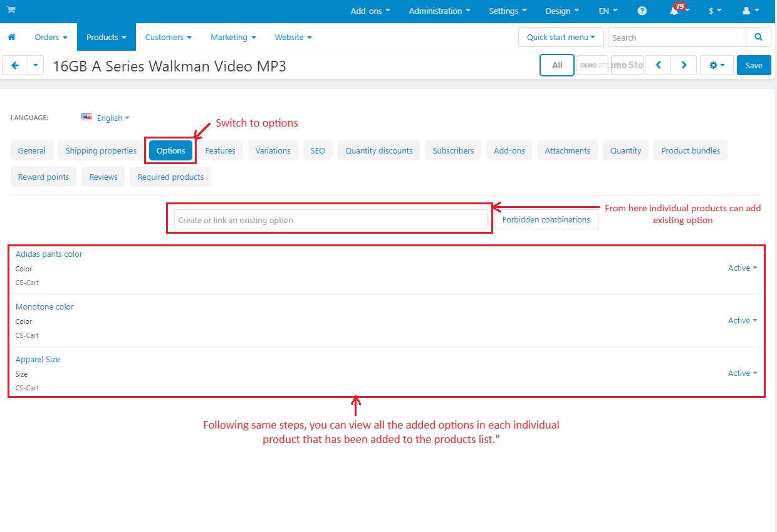Open Adidas pants color option

(x=49, y=254)
